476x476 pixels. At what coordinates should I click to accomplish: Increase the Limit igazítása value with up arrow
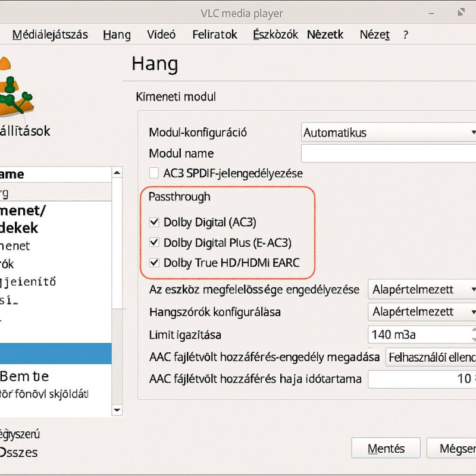click(x=474, y=330)
